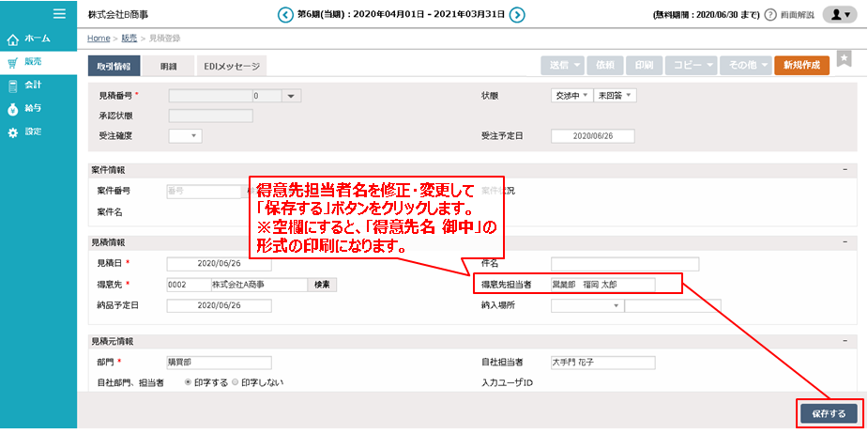Viewport: 868px width, 434px height.
Task: Click the hamburger menu icon in sidebar
Action: coord(59,14)
